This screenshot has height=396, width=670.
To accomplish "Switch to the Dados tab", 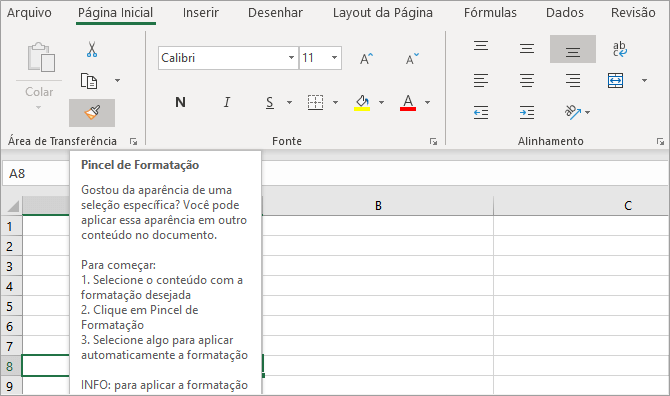I will (x=564, y=13).
